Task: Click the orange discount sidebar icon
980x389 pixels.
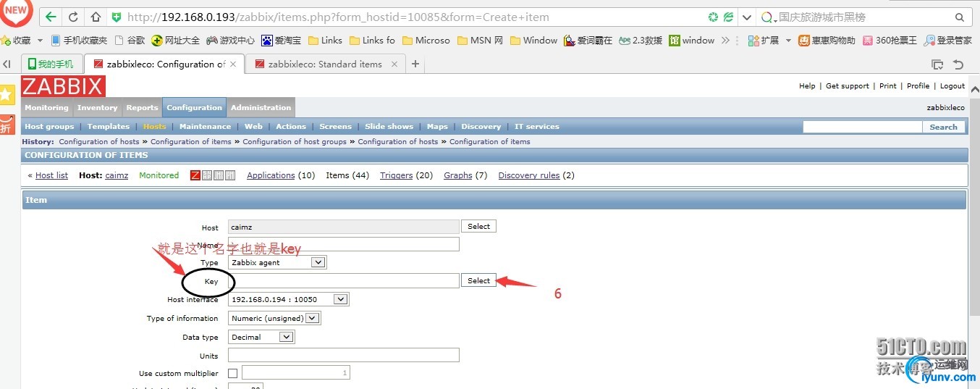Action: pos(7,125)
